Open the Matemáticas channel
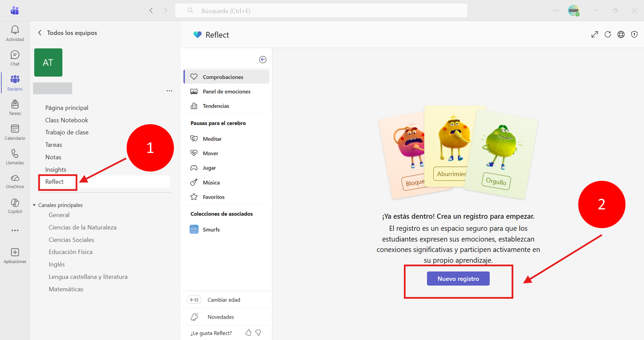 click(66, 289)
